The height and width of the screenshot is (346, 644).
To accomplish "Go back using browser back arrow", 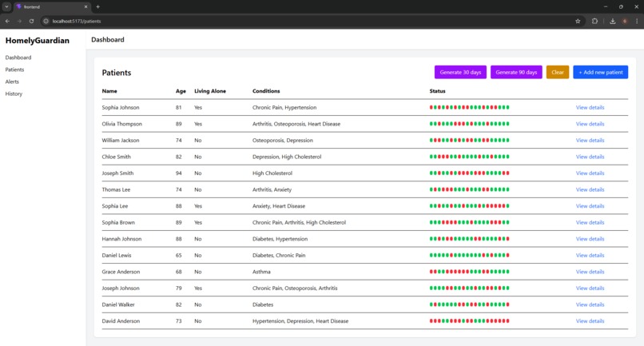I will pos(7,21).
